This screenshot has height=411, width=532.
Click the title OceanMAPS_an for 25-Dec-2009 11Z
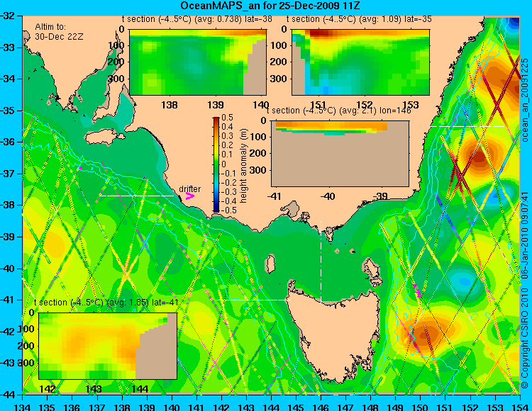270,6
